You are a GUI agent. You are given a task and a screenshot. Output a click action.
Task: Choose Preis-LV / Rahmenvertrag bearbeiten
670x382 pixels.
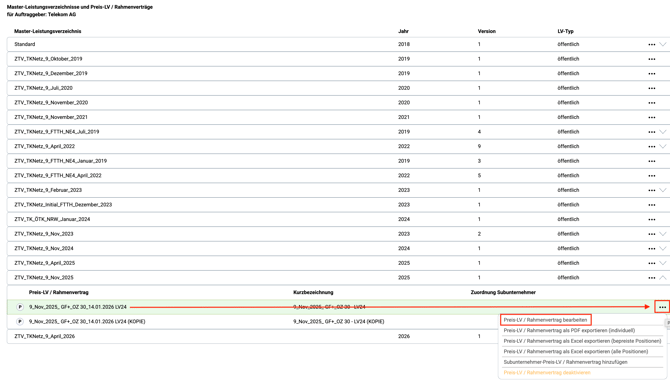tap(545, 320)
